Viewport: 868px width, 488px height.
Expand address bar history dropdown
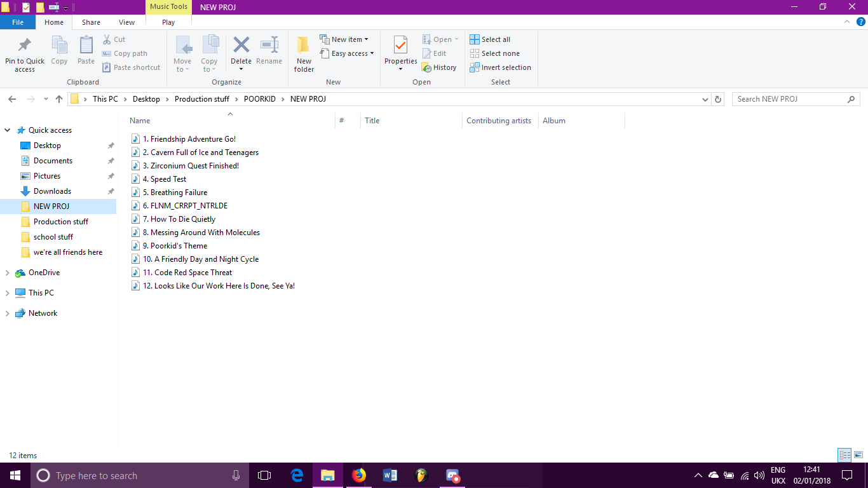coord(705,99)
